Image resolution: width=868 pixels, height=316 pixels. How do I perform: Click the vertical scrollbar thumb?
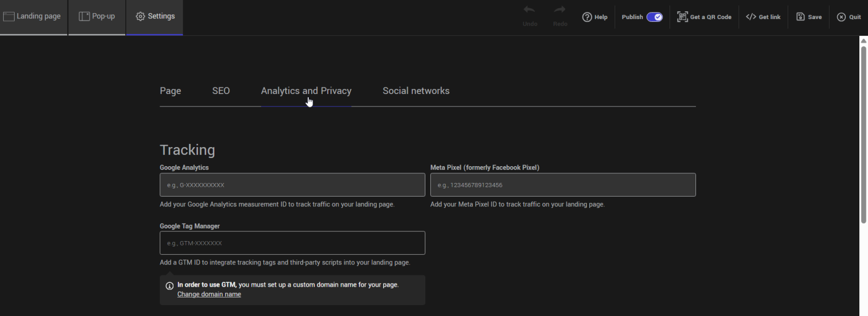(x=863, y=135)
